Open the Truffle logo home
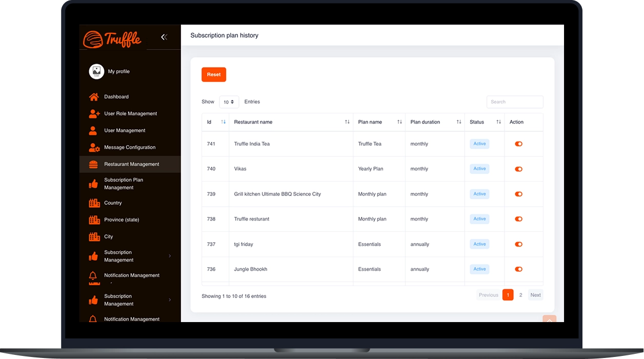644x359 pixels. (112, 39)
